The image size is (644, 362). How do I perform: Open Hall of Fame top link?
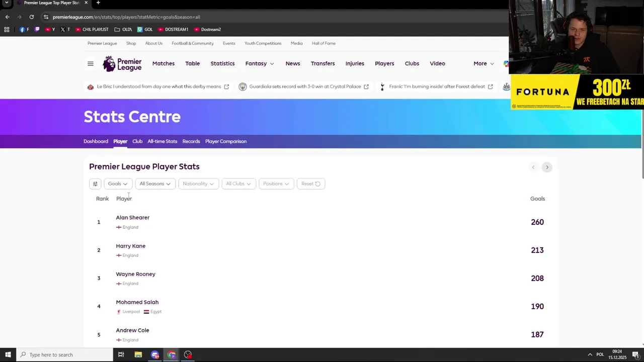coord(324,44)
